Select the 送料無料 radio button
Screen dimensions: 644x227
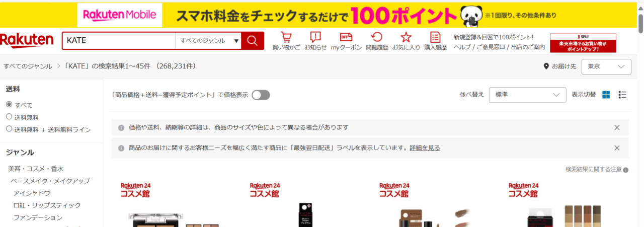coord(9,117)
